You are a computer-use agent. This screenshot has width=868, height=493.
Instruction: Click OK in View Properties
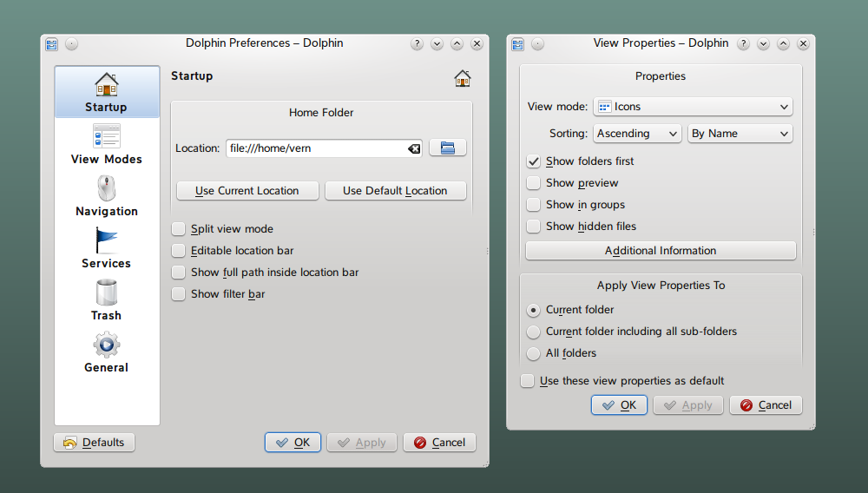pos(619,405)
